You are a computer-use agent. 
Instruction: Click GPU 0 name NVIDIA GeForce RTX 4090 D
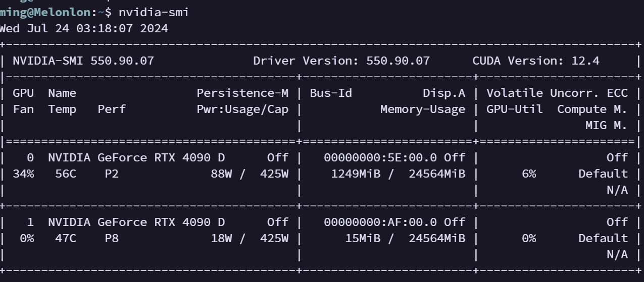(136, 157)
